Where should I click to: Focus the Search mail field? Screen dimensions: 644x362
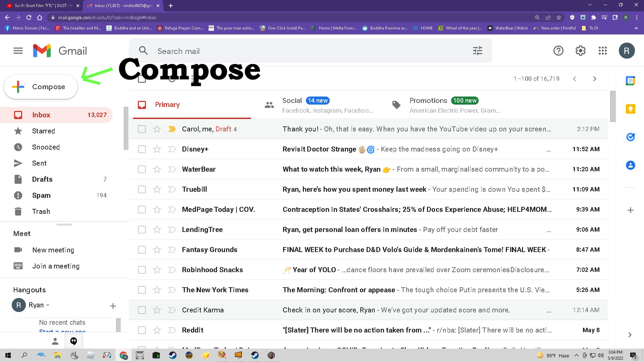point(310,51)
